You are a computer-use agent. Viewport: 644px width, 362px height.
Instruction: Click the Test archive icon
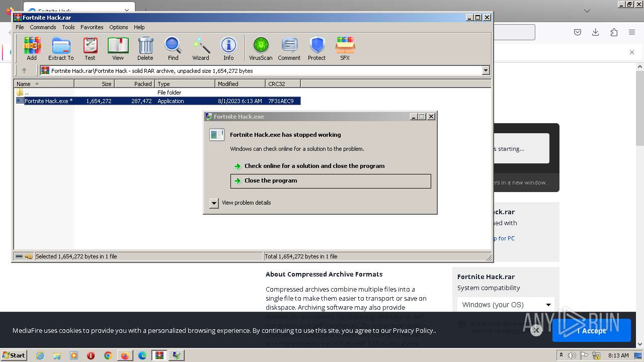(x=90, y=49)
